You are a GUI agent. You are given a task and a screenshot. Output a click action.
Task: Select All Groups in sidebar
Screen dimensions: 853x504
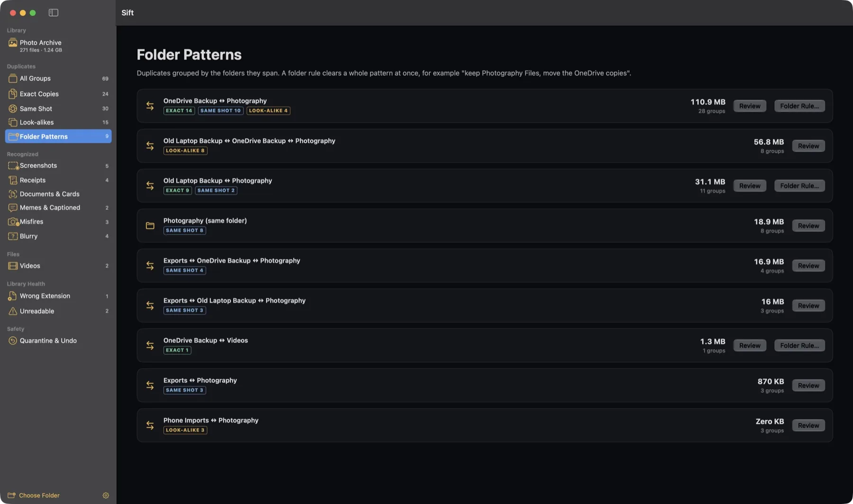click(x=58, y=79)
